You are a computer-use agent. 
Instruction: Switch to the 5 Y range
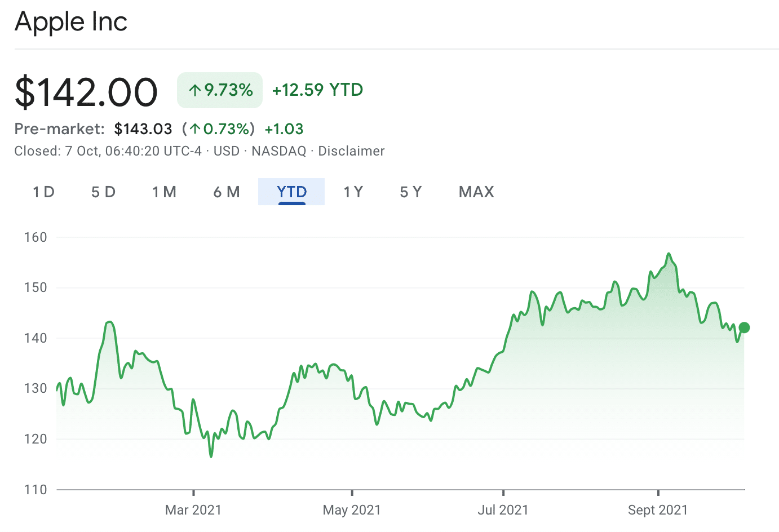tap(411, 192)
